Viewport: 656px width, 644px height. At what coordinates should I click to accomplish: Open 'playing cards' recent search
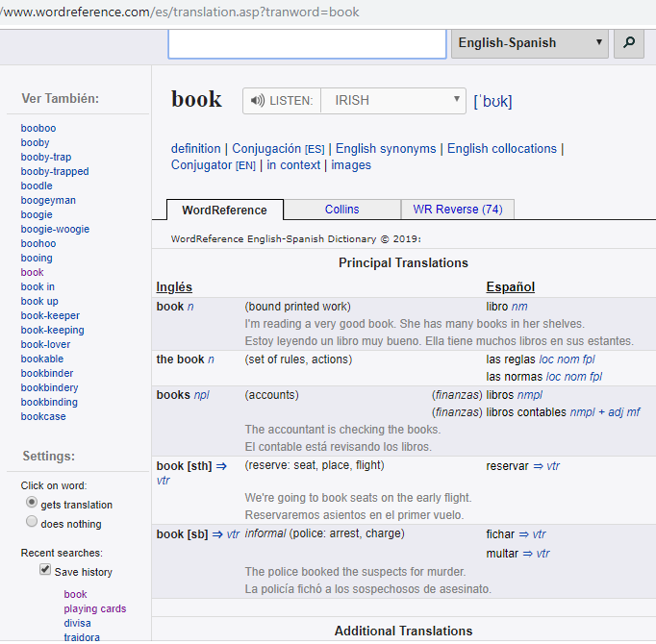click(95, 608)
